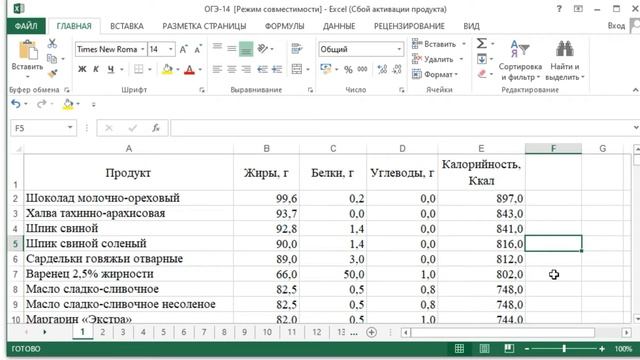
Task: Apply the red font color
Action: tap(189, 70)
